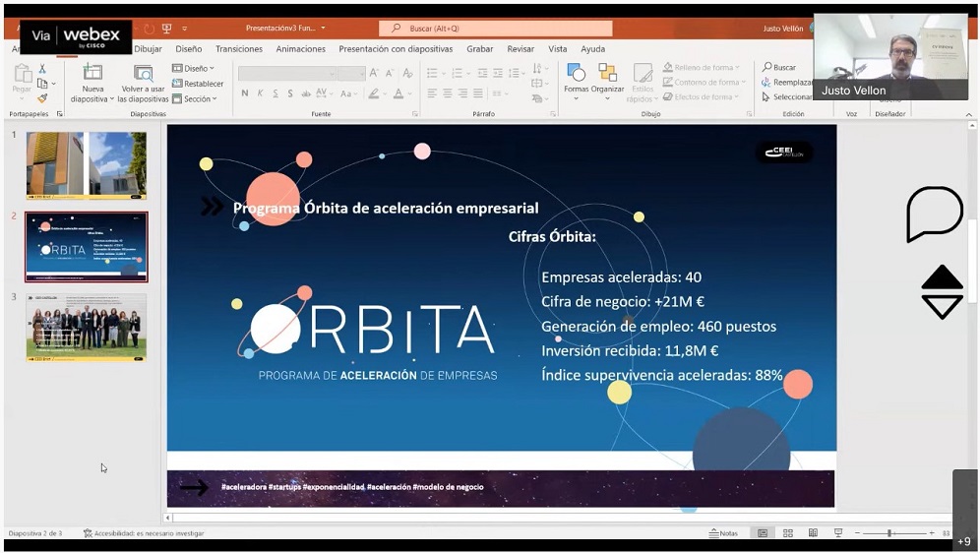This screenshot has width=980, height=553.
Task: Click the Format Painter brush icon
Action: tap(42, 97)
